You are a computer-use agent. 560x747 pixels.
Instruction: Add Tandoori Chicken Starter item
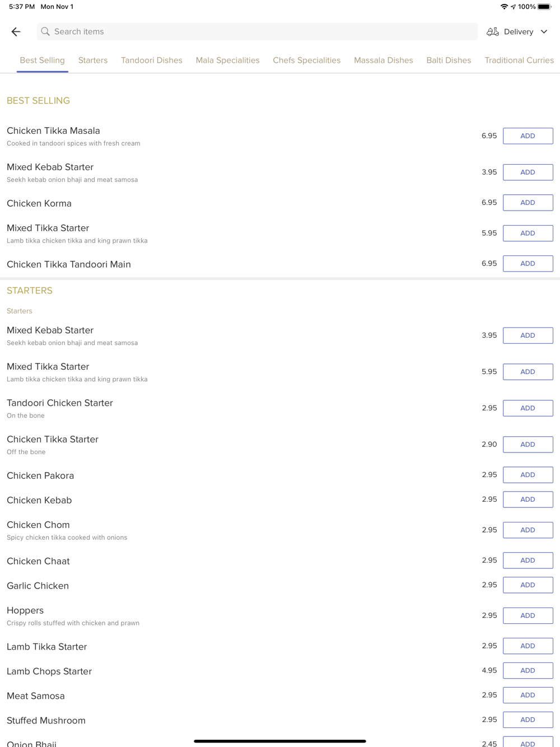[x=528, y=408]
